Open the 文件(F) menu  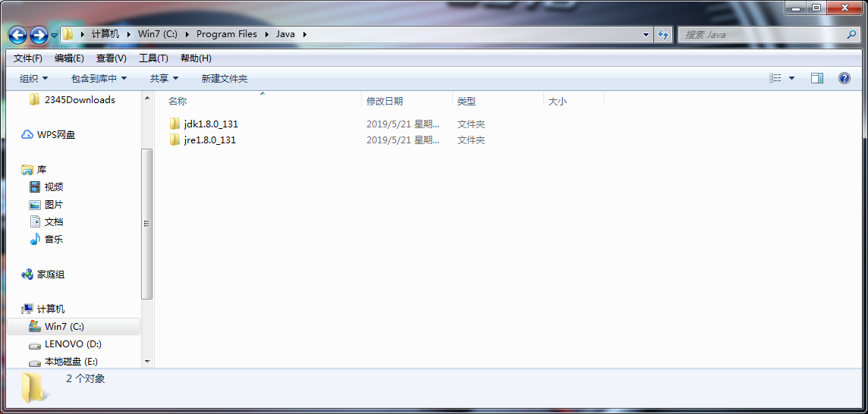click(x=27, y=58)
